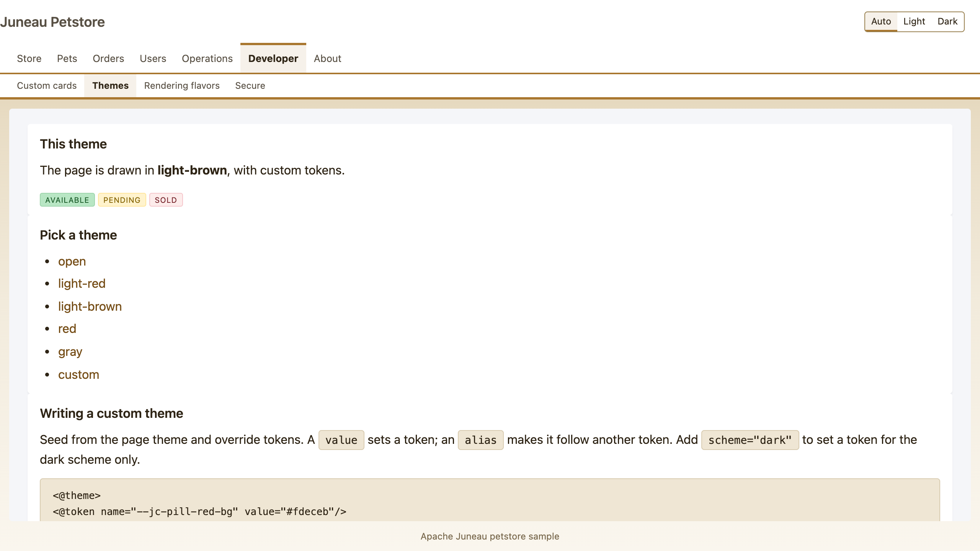
Task: Go to the Orders tab
Action: pyautogui.click(x=108, y=59)
